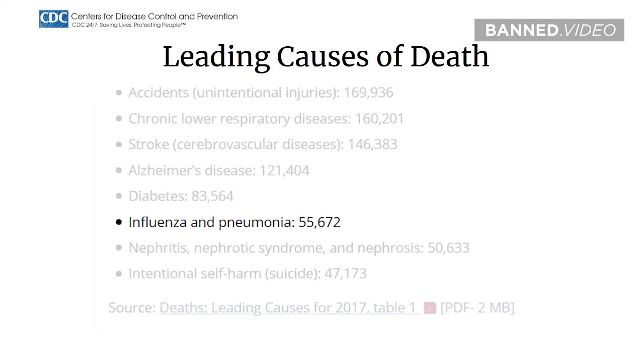Select Chronic lower respiratory diseases line

pos(266,119)
